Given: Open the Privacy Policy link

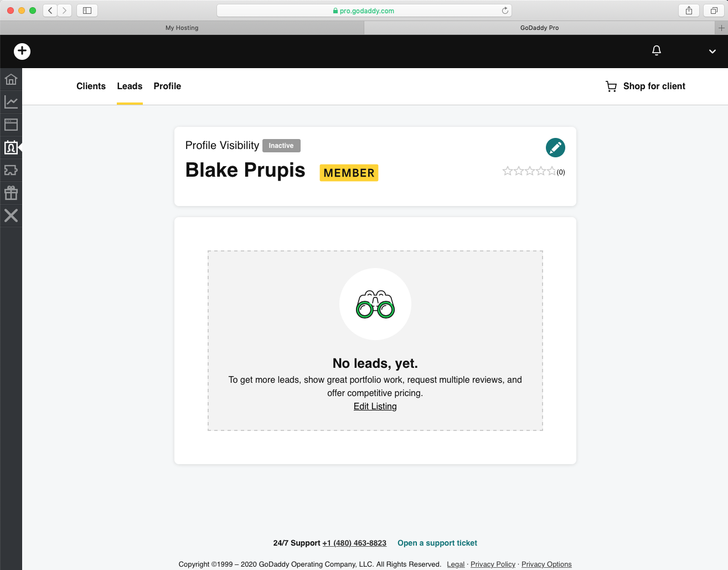Looking at the screenshot, I should [x=493, y=564].
